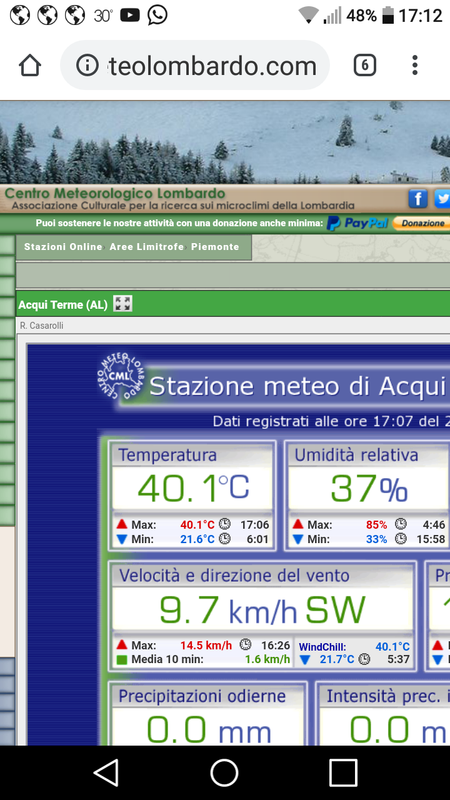Open the Chrome three-dot menu
This screenshot has height=800, width=450.
pyautogui.click(x=415, y=65)
